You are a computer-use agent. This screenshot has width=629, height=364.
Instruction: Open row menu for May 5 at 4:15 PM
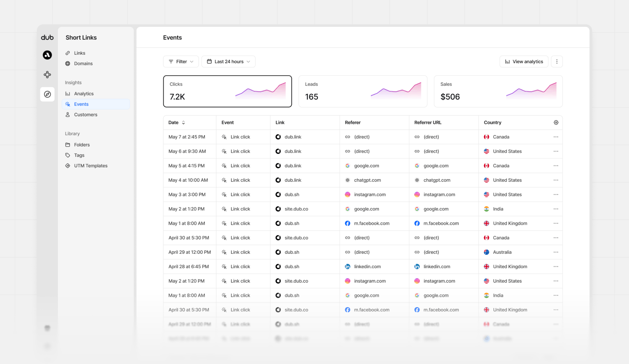point(556,166)
